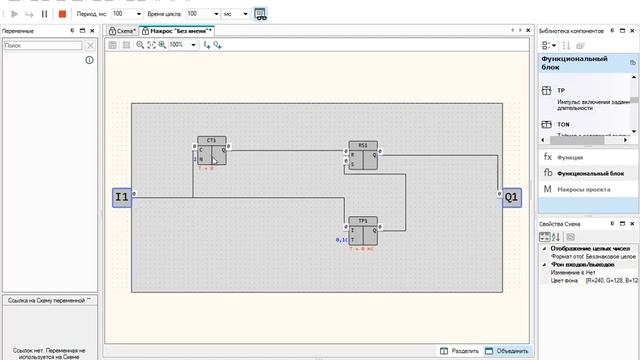Screen dimensions: 640x360
Task: Click the Q1 output block
Action: (511, 198)
